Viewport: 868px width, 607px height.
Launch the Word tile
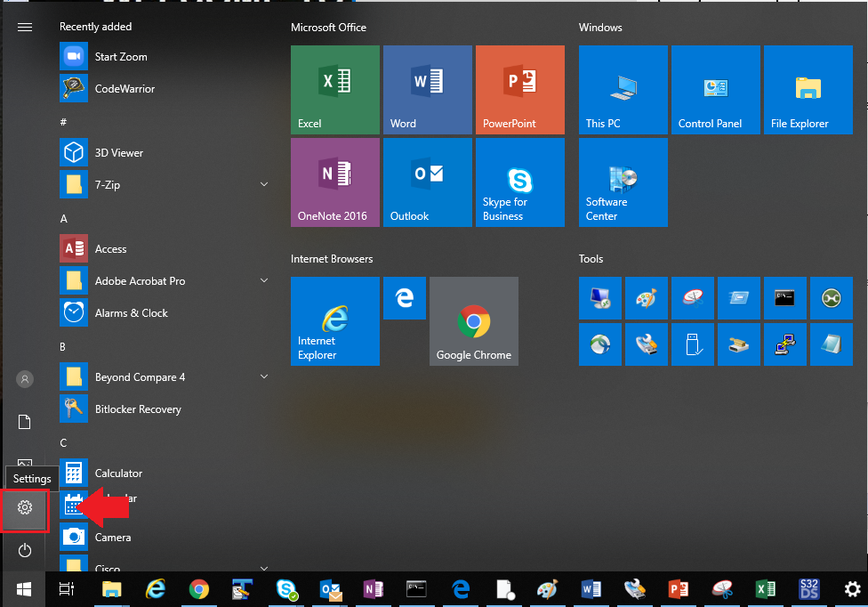pyautogui.click(x=428, y=90)
